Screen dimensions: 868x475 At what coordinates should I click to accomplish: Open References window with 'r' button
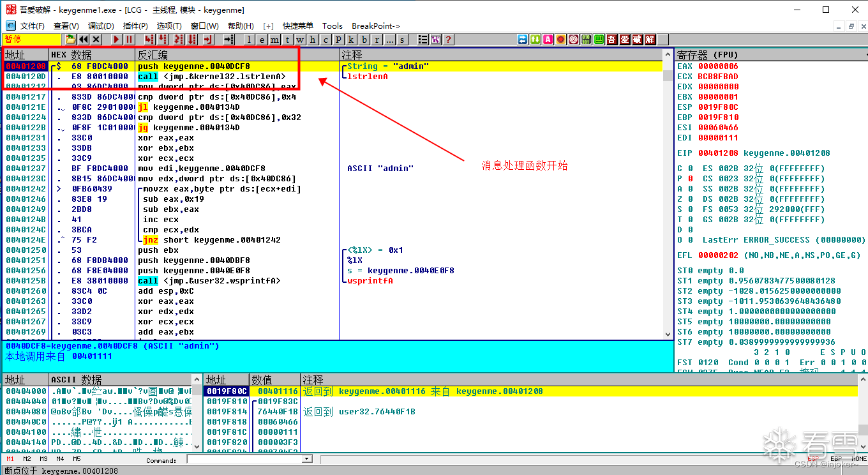click(x=377, y=40)
